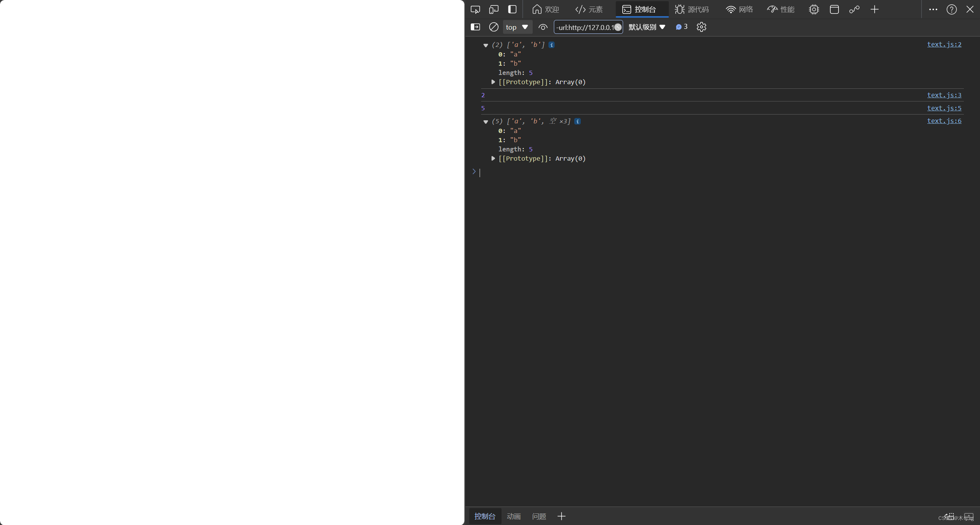Select the inspect element tool

point(475,9)
